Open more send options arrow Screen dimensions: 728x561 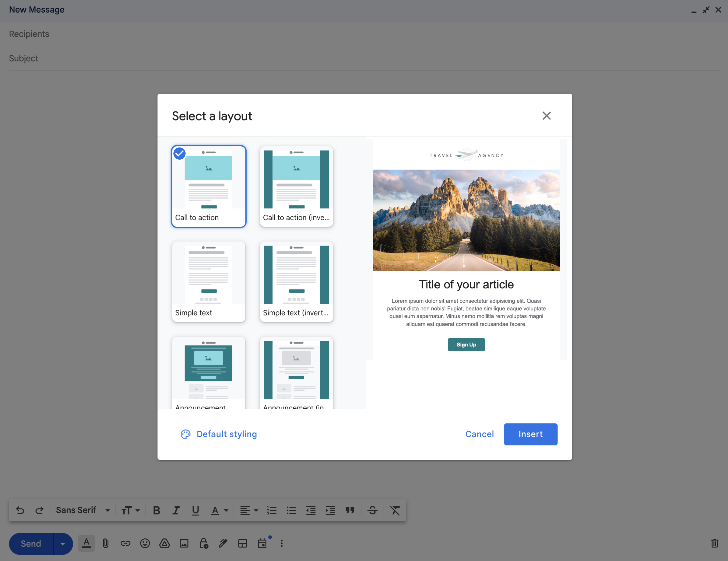coord(62,544)
